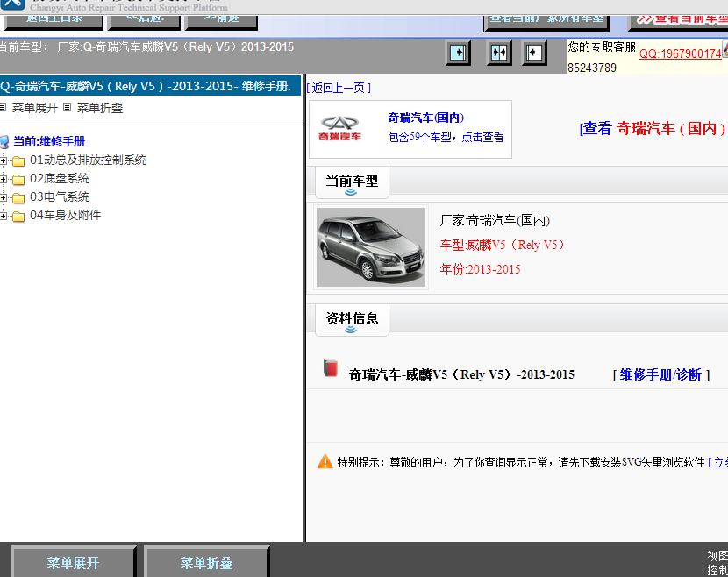Click the collapse-left-panel arrow icon
This screenshot has width=728, height=577.
[x=533, y=53]
